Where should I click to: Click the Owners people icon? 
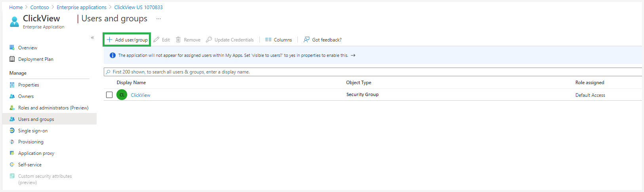point(12,96)
